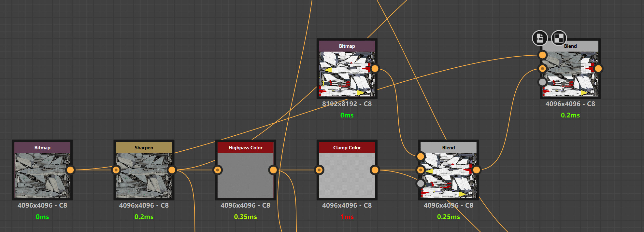Click the Highpass Color node's output port
The image size is (644, 232).
tap(273, 170)
